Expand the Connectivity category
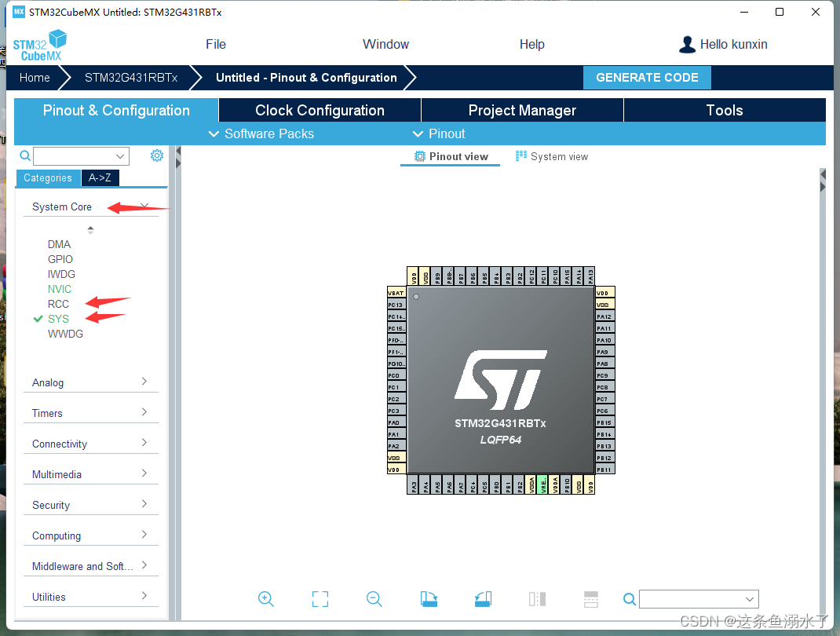Screen dimensions: 840x636 tap(59, 444)
